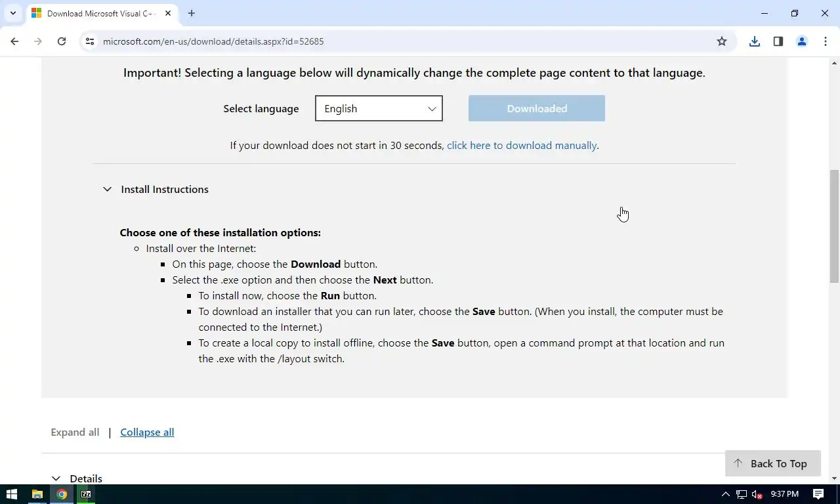
Task: Open a new tab with plus button
Action: pyautogui.click(x=192, y=13)
